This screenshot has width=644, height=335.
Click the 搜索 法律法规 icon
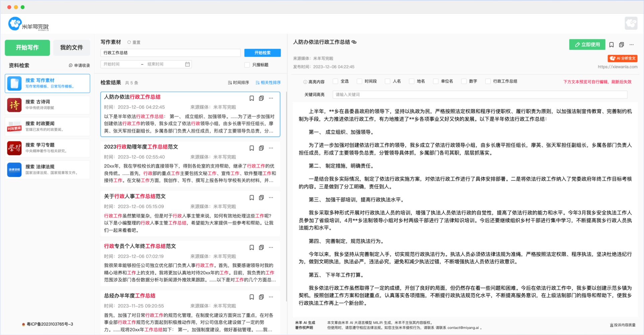pos(14,170)
